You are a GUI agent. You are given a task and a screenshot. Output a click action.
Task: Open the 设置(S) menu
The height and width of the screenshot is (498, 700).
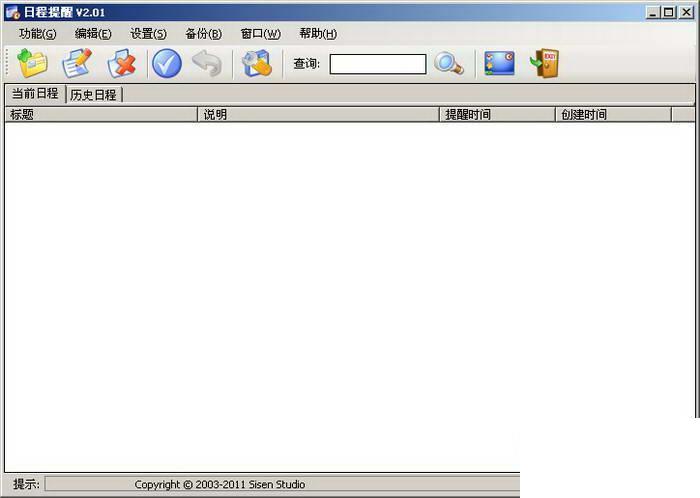[x=148, y=33]
